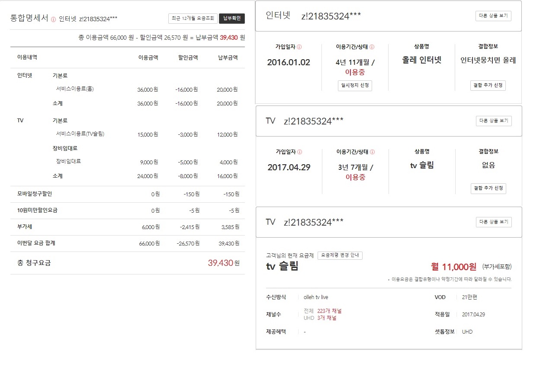This screenshot has height=392, width=543.
Task: Click 다른 상품 보기 in 인터넷 header
Action: click(x=493, y=16)
